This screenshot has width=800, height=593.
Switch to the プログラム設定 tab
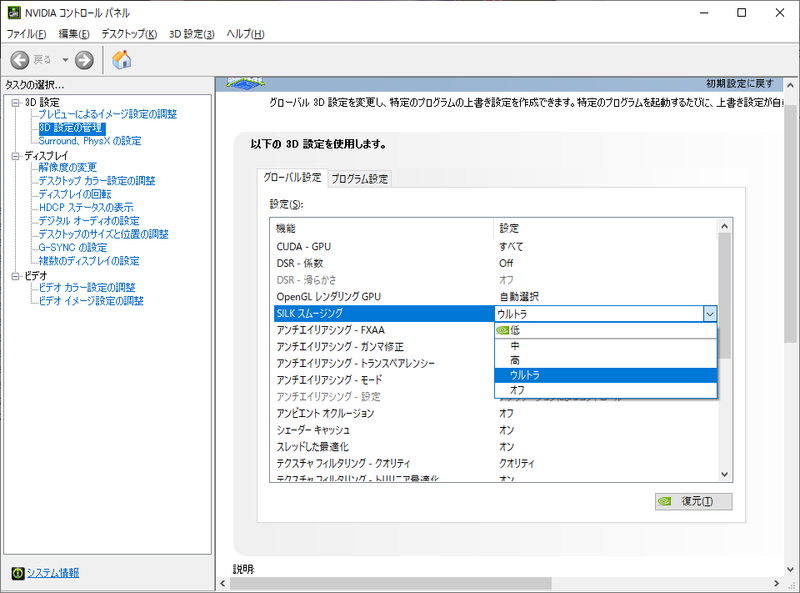[360, 179]
